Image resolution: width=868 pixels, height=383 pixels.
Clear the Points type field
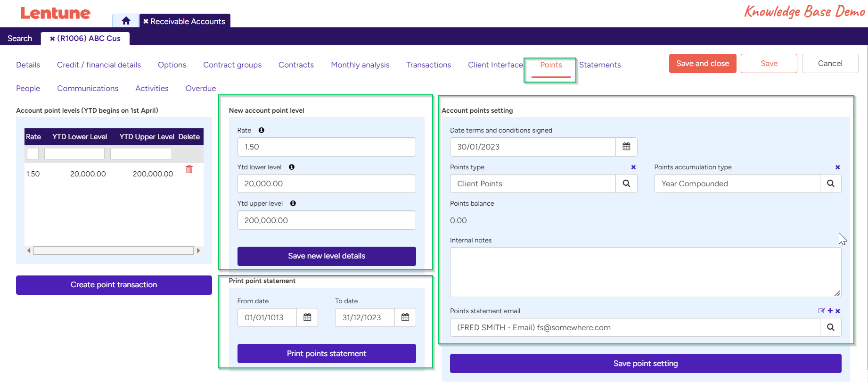click(633, 167)
